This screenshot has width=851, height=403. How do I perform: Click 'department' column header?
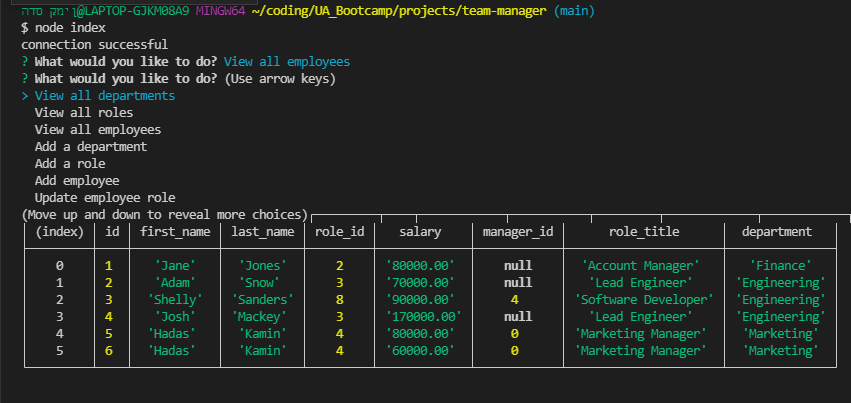click(777, 232)
